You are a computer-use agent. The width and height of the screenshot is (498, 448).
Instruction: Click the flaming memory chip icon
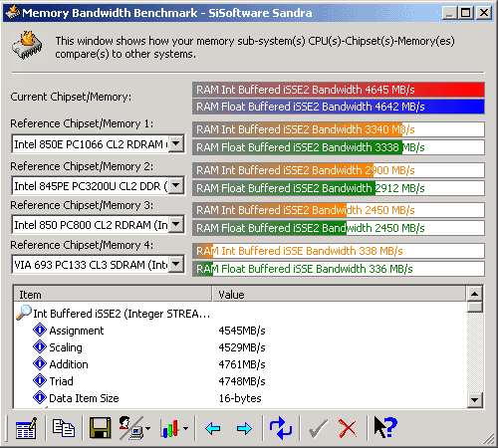(x=27, y=45)
